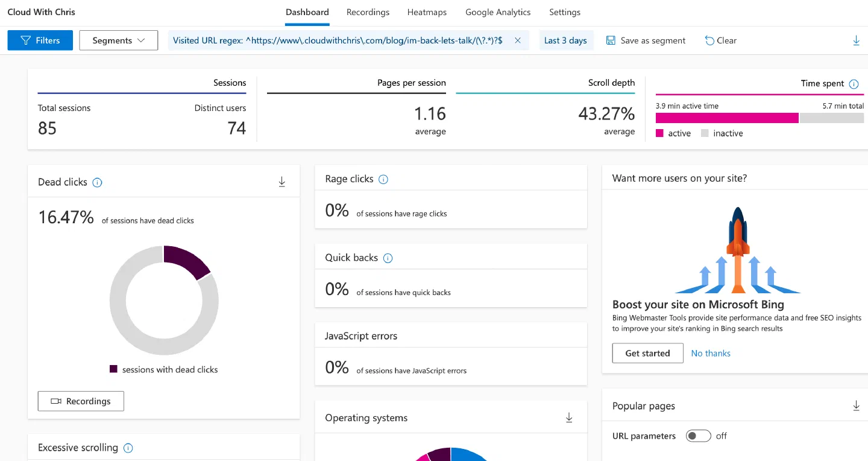Download Operating systems card data
This screenshot has width=868, height=461.
pos(569,418)
